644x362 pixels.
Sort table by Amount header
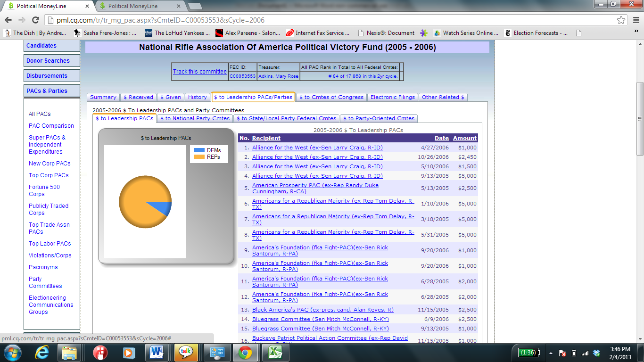pyautogui.click(x=465, y=138)
